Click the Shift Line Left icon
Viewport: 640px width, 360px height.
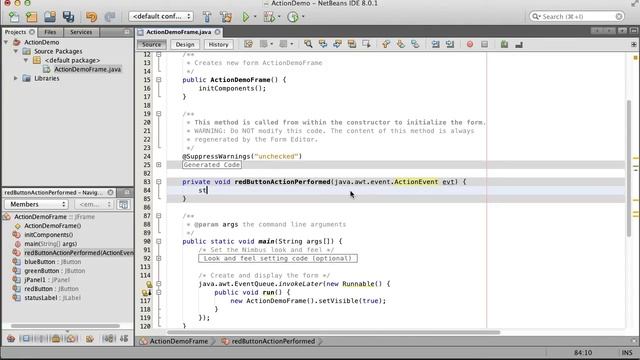pyautogui.click(x=436, y=44)
